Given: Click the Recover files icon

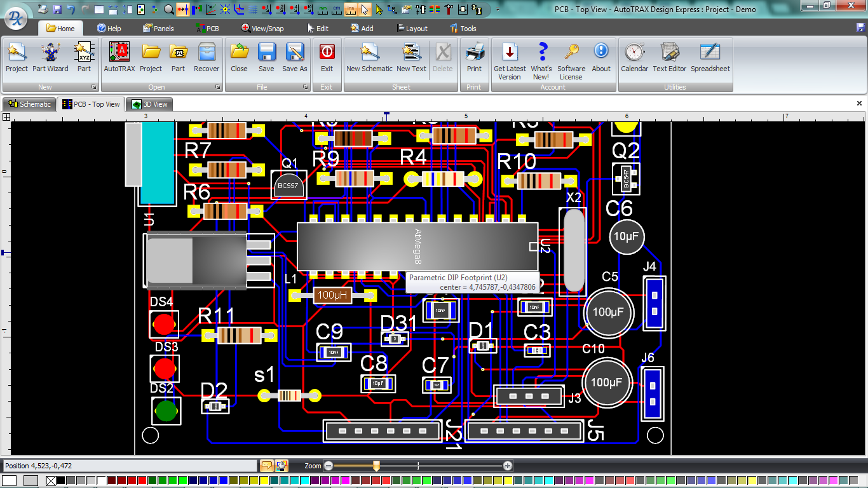Looking at the screenshot, I should click(207, 58).
